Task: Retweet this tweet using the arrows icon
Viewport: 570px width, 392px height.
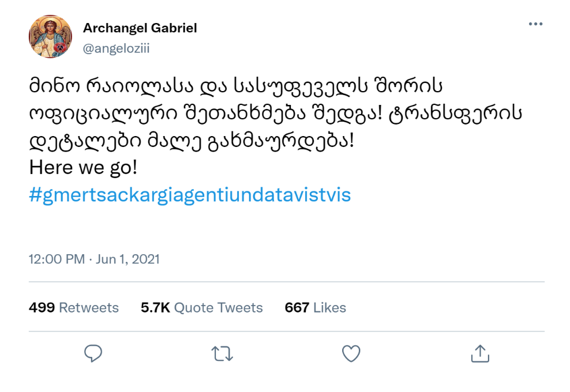Action: pos(222,353)
